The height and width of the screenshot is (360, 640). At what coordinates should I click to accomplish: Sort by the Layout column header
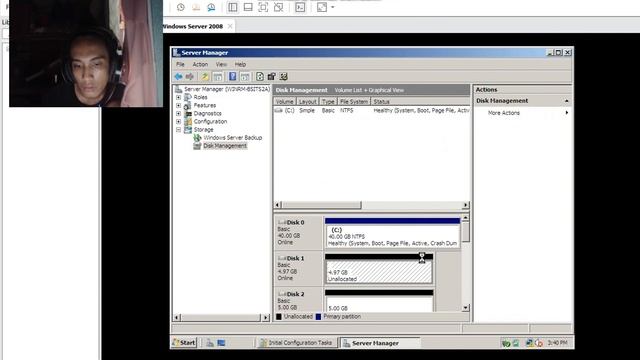coord(307,102)
